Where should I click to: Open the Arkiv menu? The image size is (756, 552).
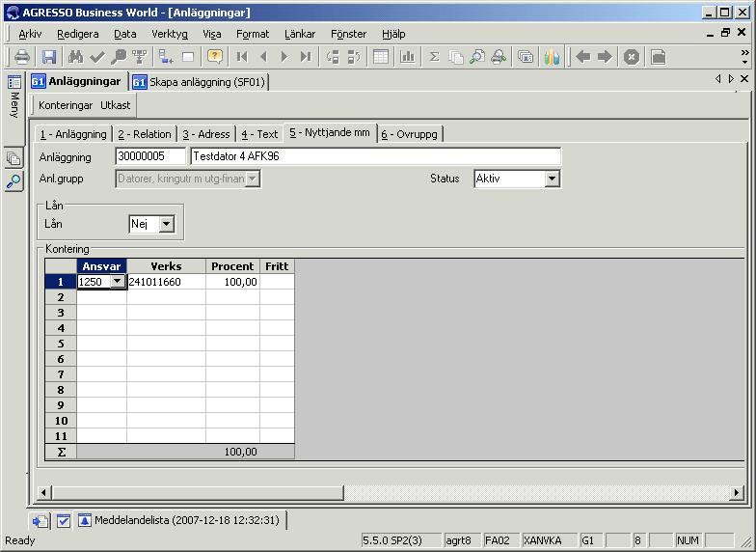tap(30, 34)
